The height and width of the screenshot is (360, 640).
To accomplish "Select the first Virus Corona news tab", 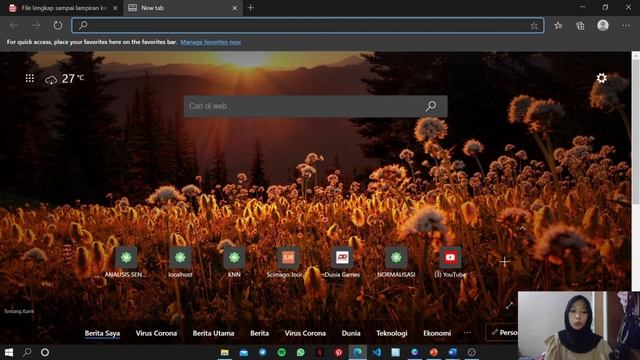I will tap(156, 333).
